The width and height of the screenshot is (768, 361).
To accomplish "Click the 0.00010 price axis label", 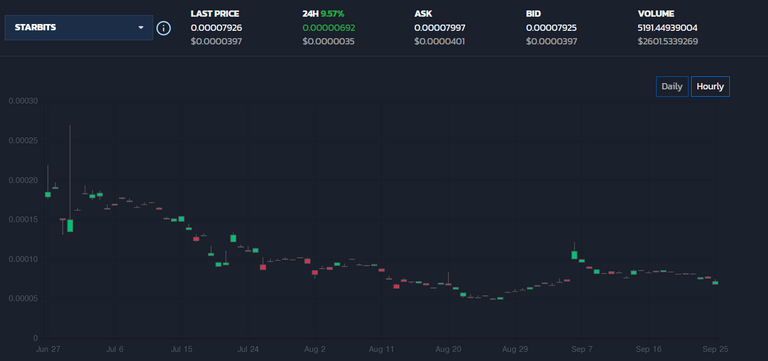I will click(23, 259).
